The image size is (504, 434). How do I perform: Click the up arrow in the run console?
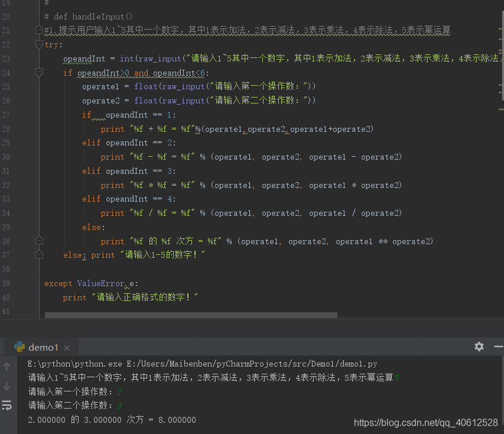[6, 367]
